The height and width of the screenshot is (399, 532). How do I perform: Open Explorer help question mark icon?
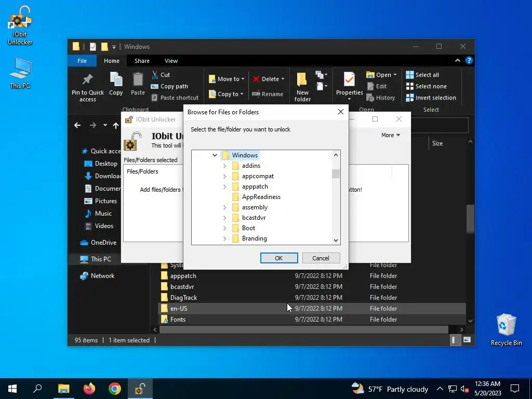point(469,60)
